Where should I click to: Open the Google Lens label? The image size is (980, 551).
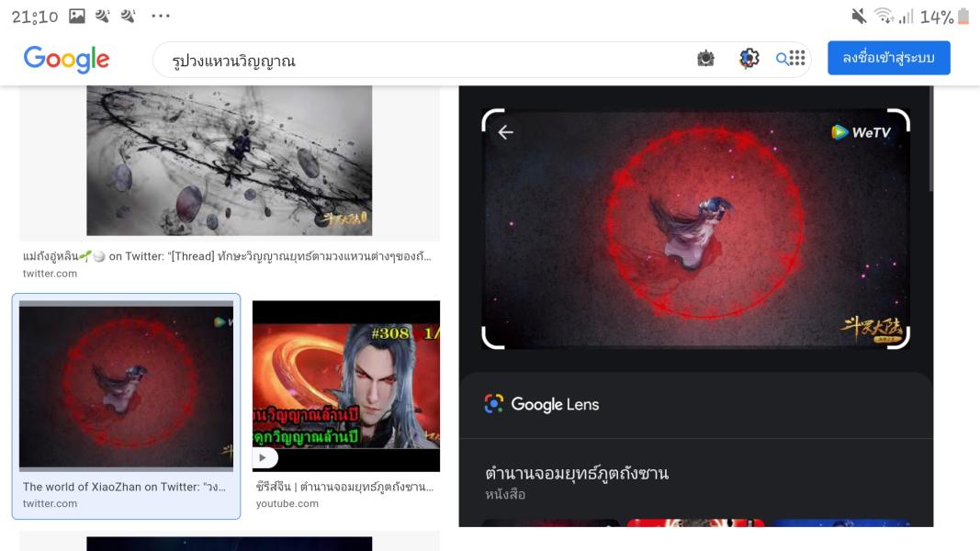coord(555,405)
